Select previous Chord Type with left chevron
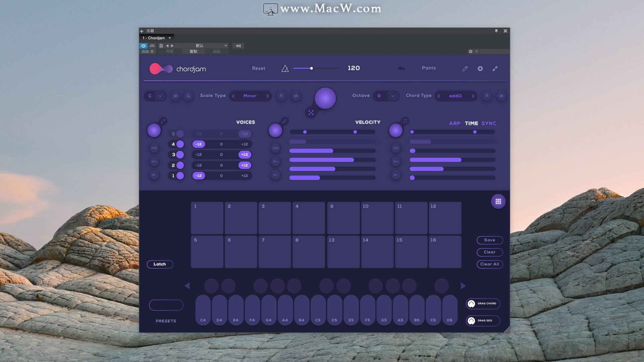 coord(439,96)
